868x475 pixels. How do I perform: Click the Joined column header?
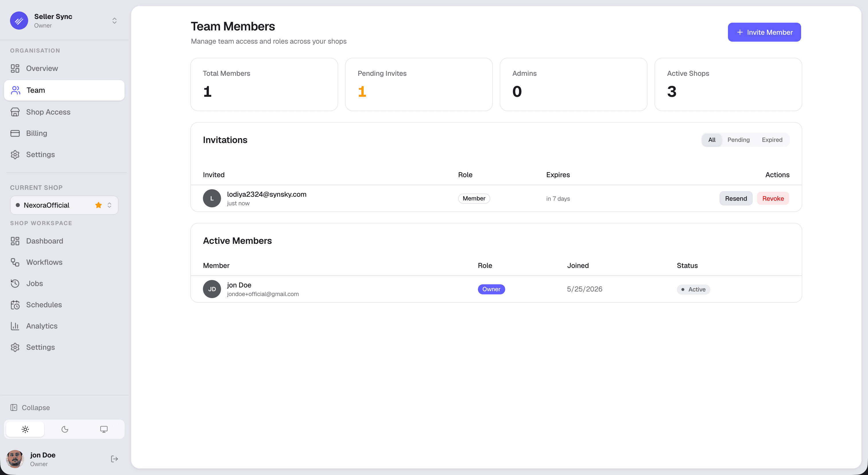point(578,265)
